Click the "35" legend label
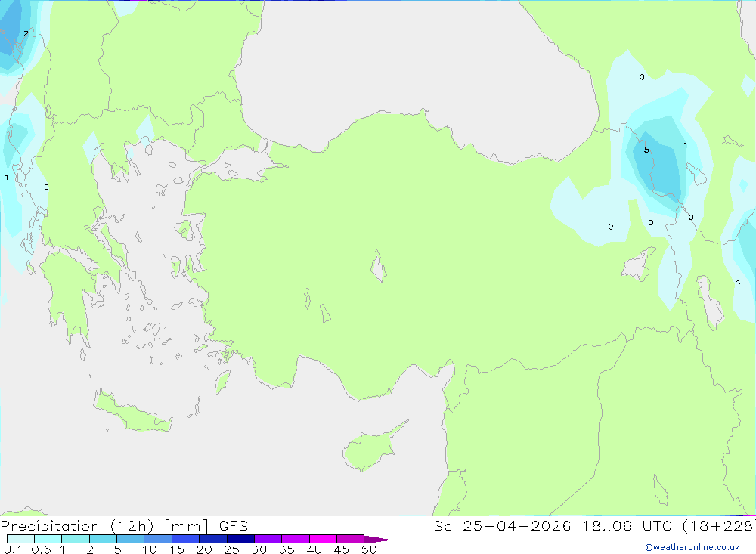 click(287, 549)
